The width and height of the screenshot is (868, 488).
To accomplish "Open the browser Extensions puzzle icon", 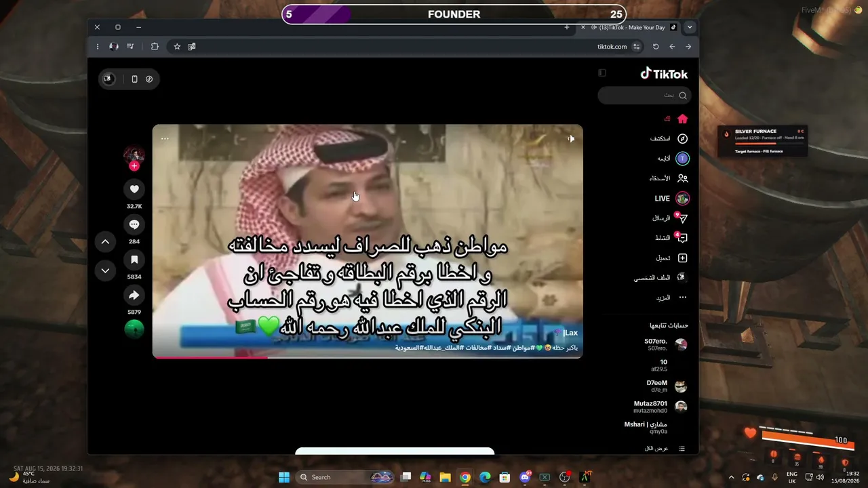I will (155, 47).
